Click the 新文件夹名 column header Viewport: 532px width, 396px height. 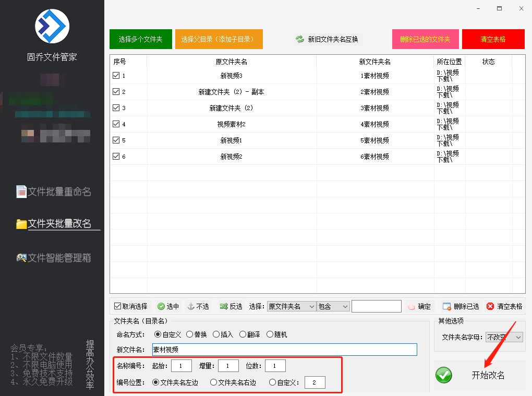[375, 62]
